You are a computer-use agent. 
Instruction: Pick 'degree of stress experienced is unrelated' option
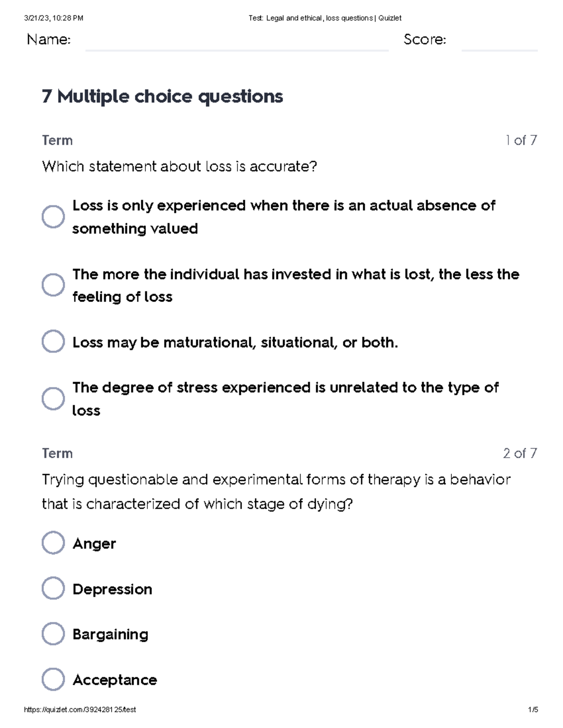tap(53, 398)
